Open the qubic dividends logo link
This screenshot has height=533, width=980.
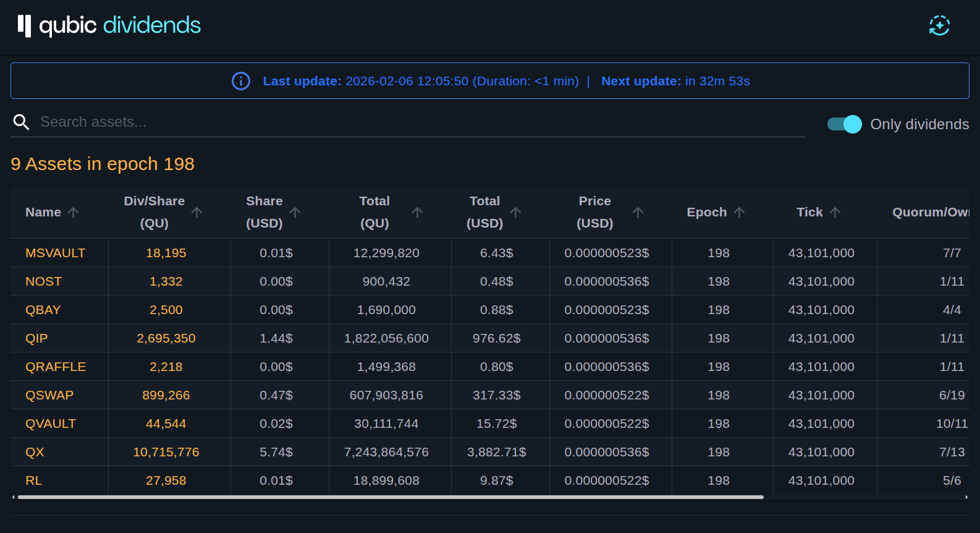(109, 26)
